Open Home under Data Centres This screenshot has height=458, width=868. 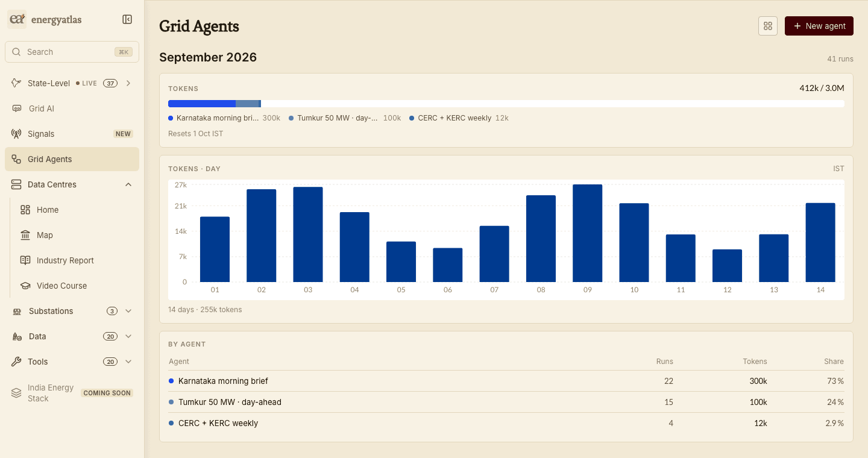coord(77,210)
